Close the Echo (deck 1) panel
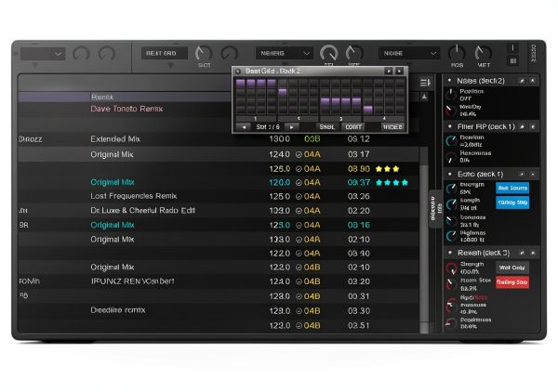 (x=533, y=174)
